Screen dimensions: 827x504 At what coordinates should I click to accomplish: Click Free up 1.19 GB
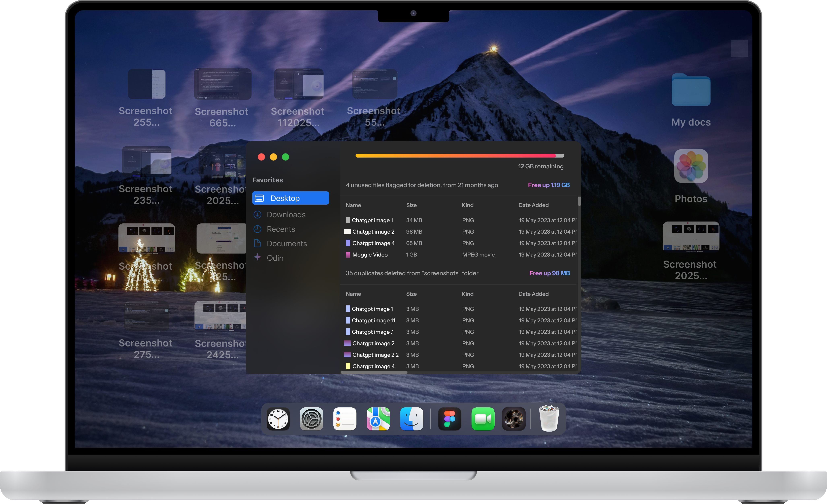coord(549,185)
